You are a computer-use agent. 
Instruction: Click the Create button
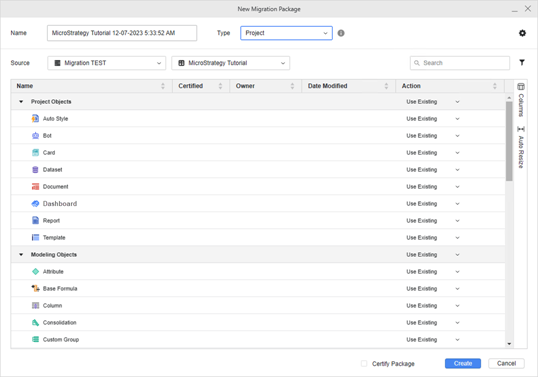[x=463, y=364]
